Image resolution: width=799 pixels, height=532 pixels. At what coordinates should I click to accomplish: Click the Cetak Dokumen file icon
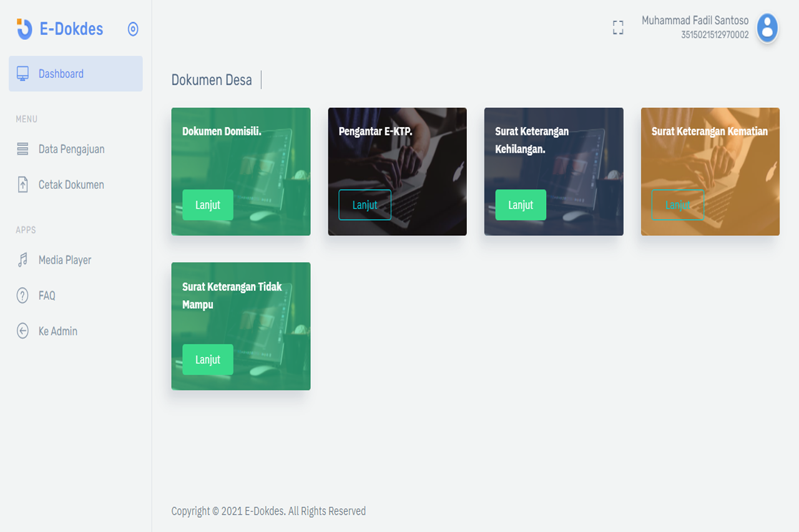tap(23, 185)
